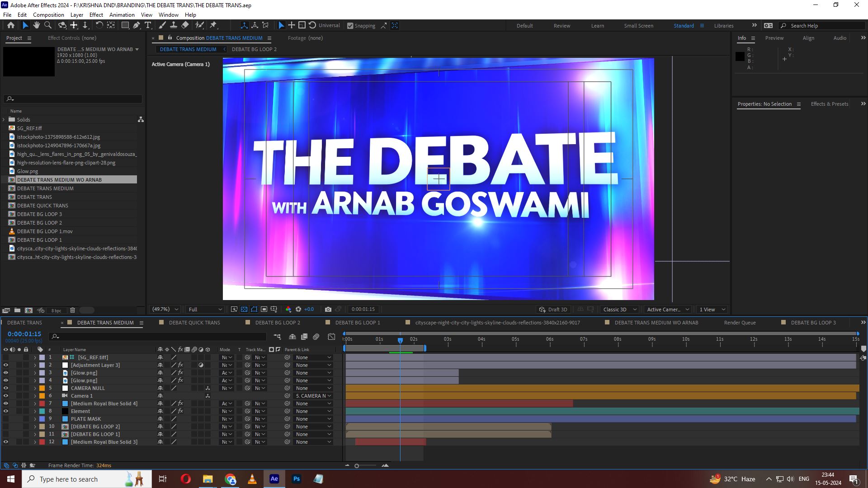Open the Composition menu

(48, 15)
